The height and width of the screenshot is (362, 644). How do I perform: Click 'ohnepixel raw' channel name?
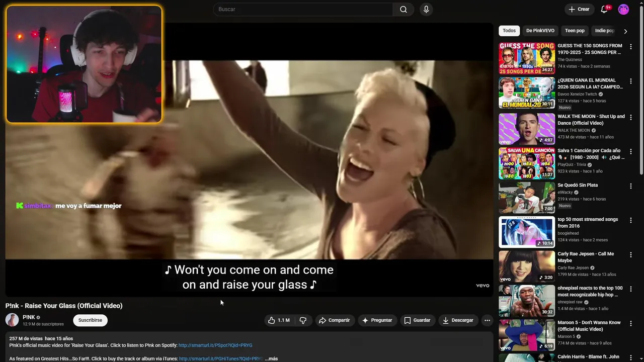(x=571, y=302)
